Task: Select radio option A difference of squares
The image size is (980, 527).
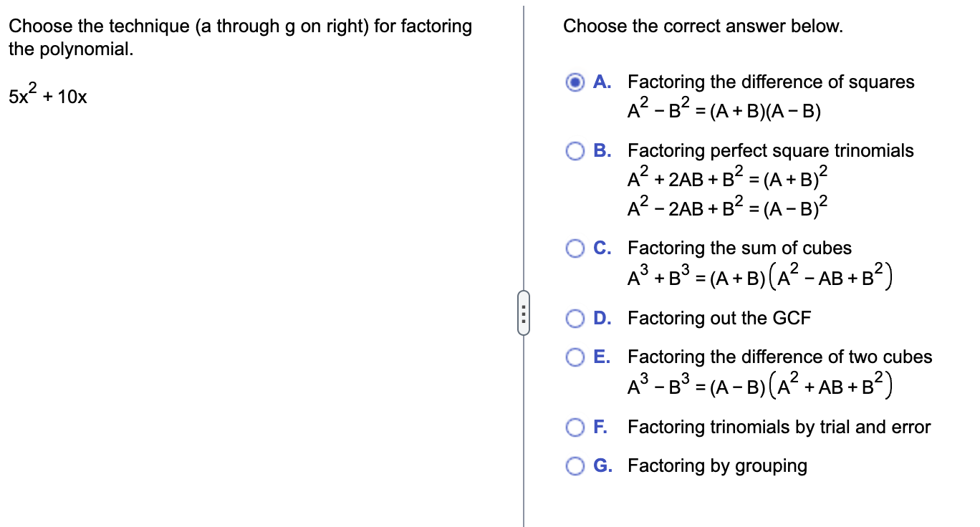Action: click(576, 82)
